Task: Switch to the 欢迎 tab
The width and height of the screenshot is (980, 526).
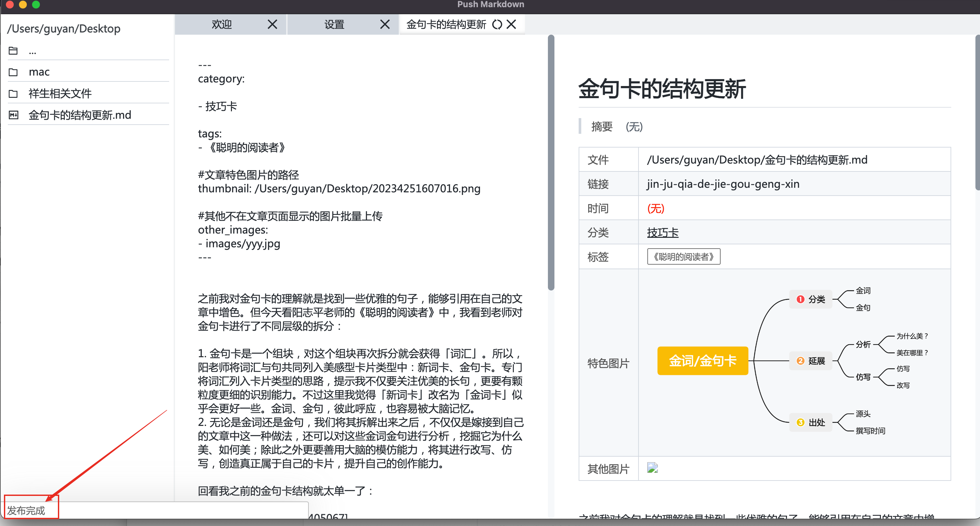Action: coord(221,24)
